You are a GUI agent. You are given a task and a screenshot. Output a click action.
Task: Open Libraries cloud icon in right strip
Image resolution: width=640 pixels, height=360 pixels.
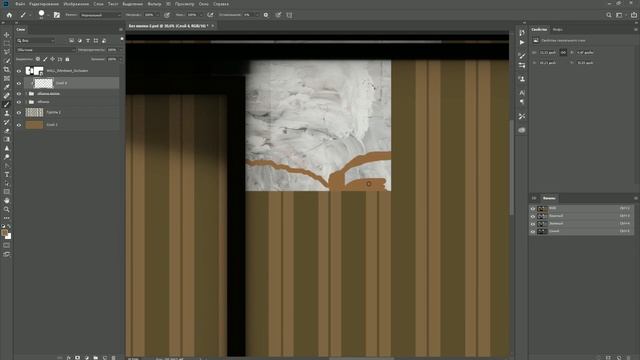(x=522, y=130)
